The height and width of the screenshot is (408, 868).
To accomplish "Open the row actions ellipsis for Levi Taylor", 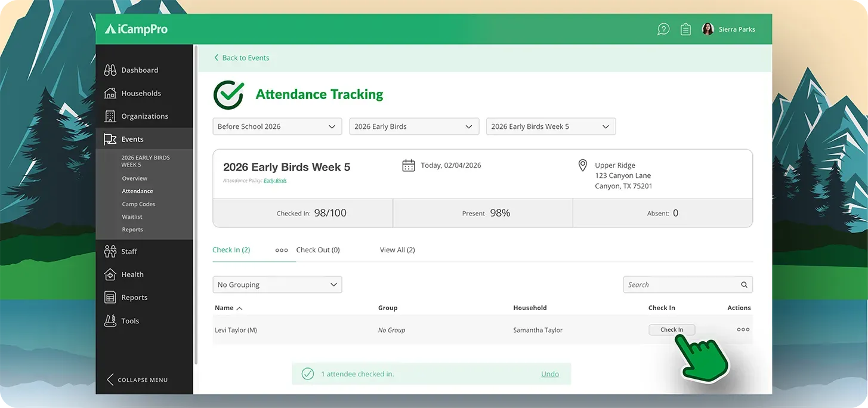I will [x=743, y=329].
